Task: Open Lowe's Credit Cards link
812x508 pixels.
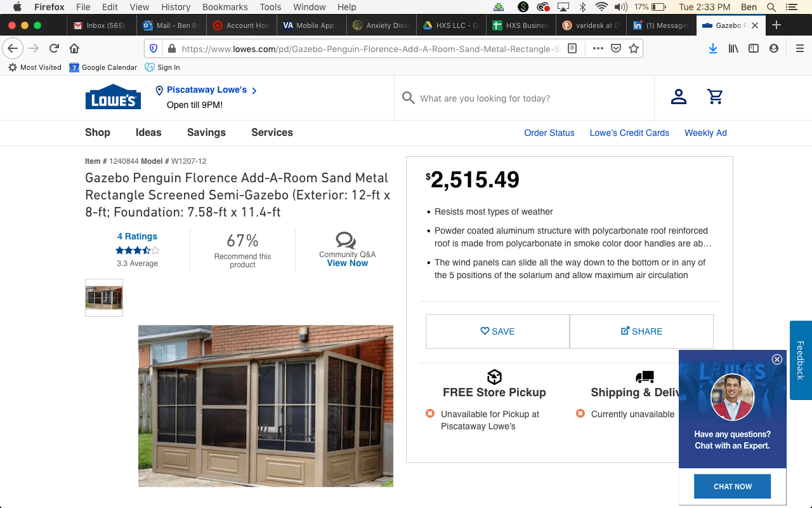Action: 629,133
